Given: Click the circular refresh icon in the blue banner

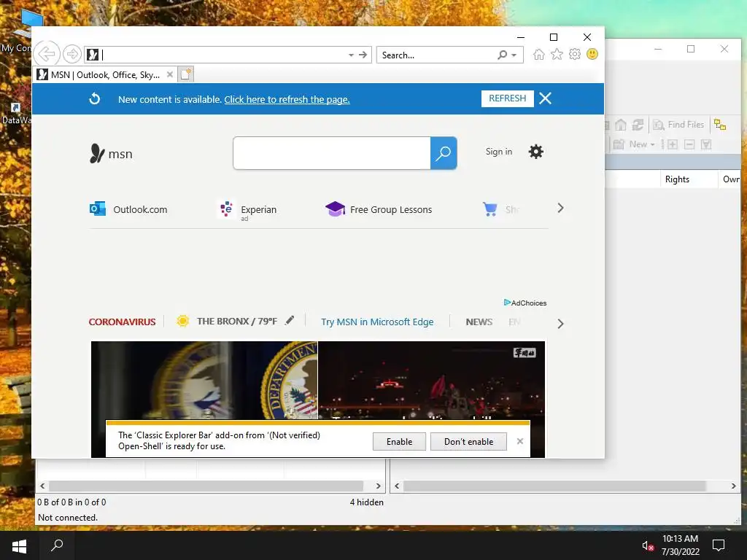Looking at the screenshot, I should coord(95,98).
